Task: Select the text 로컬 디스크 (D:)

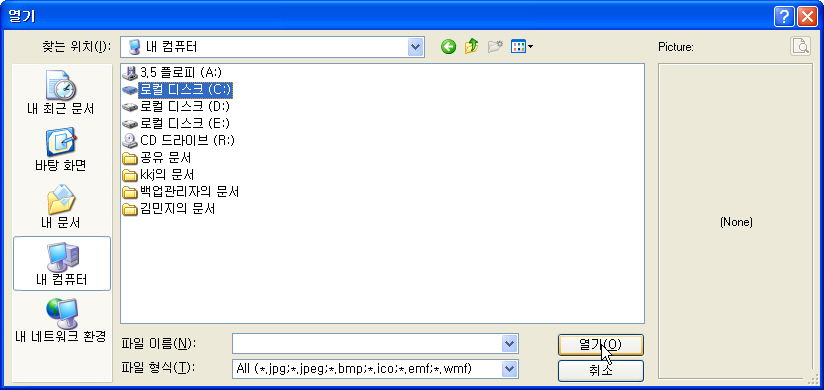Action: (185, 107)
